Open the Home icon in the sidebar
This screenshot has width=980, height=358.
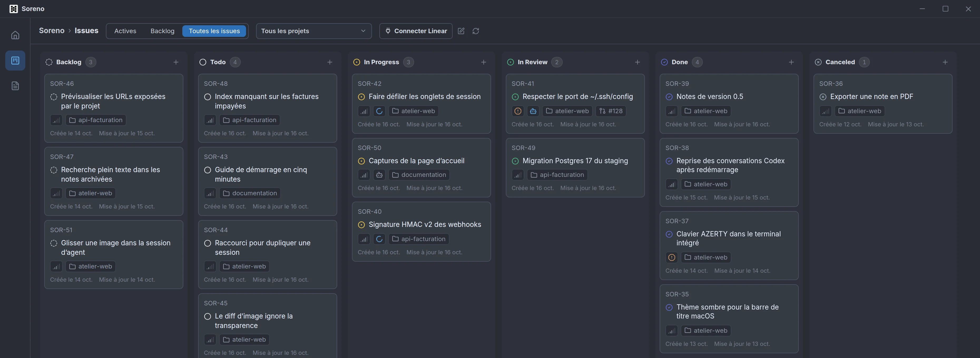(x=15, y=35)
